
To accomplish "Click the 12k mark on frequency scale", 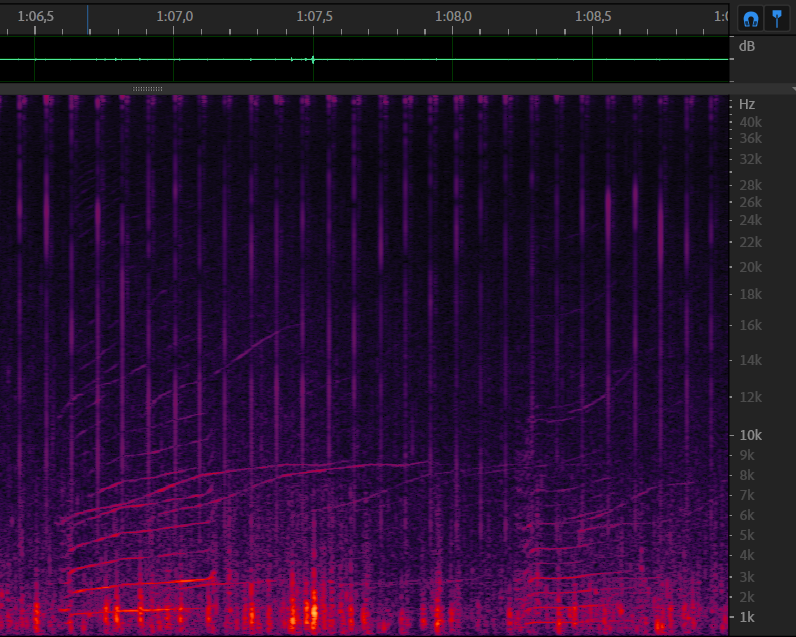I will coord(750,397).
